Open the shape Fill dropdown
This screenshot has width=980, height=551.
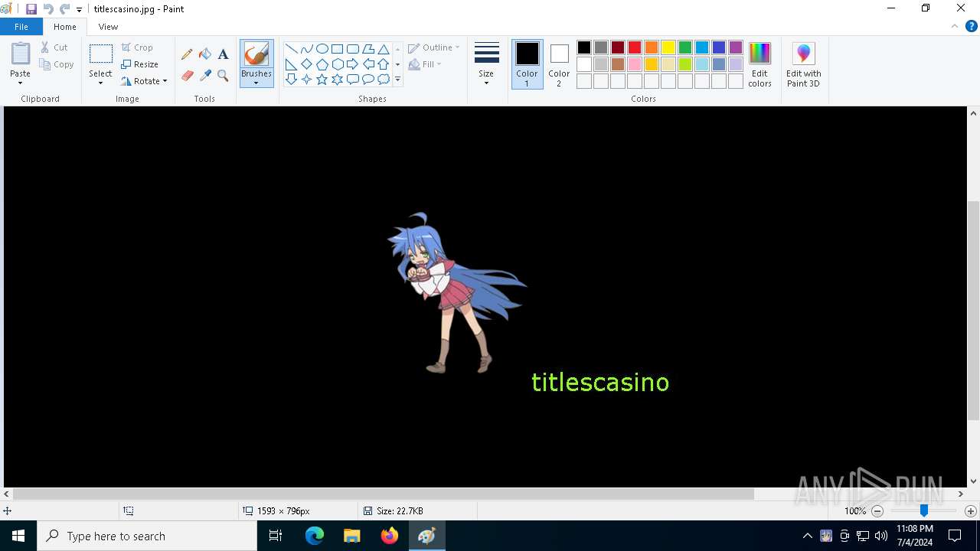click(425, 64)
